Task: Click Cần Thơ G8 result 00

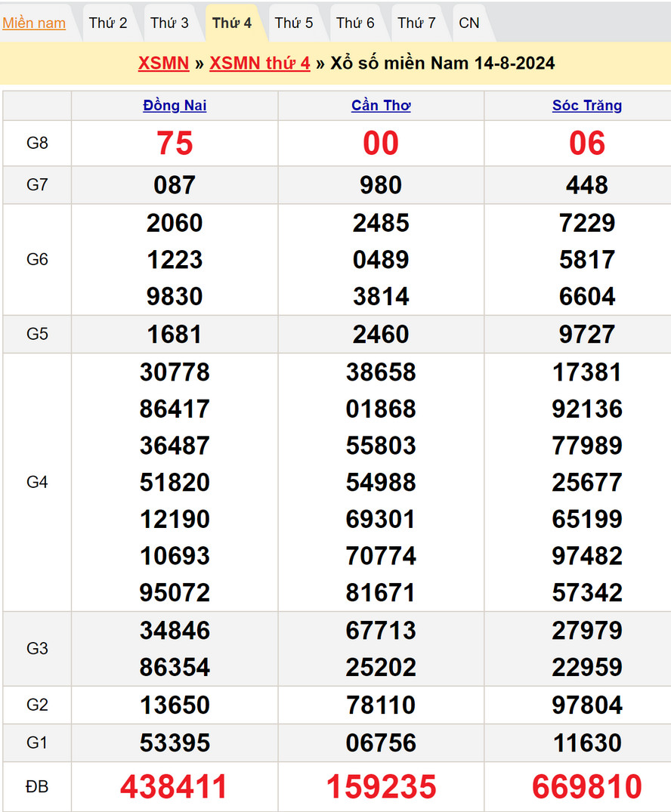Action: tap(381, 144)
